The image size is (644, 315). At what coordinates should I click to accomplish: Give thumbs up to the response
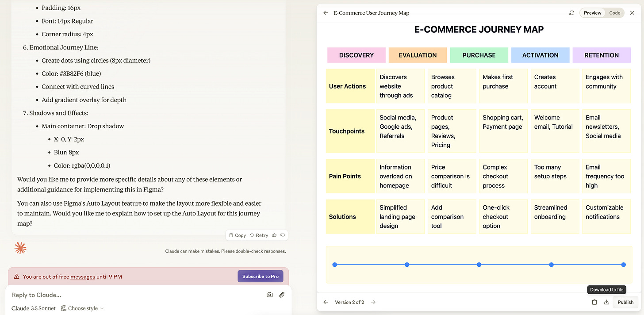pos(275,235)
